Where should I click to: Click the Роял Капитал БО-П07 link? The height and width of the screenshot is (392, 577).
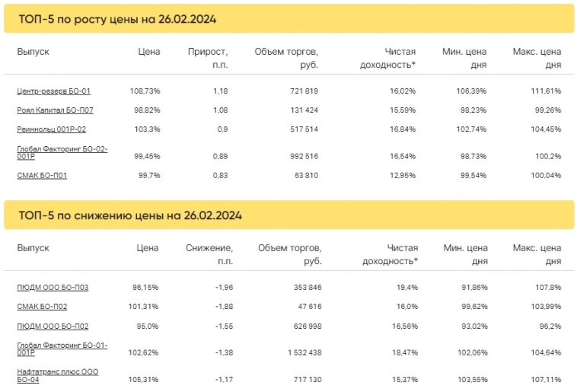[x=55, y=110]
